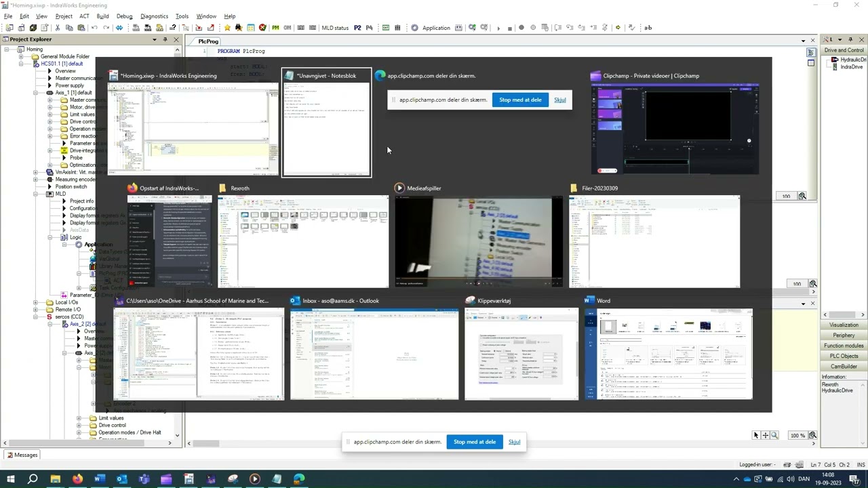Open the Project Explorer panel dropdown arrow
868x488 pixels.
coord(155,39)
